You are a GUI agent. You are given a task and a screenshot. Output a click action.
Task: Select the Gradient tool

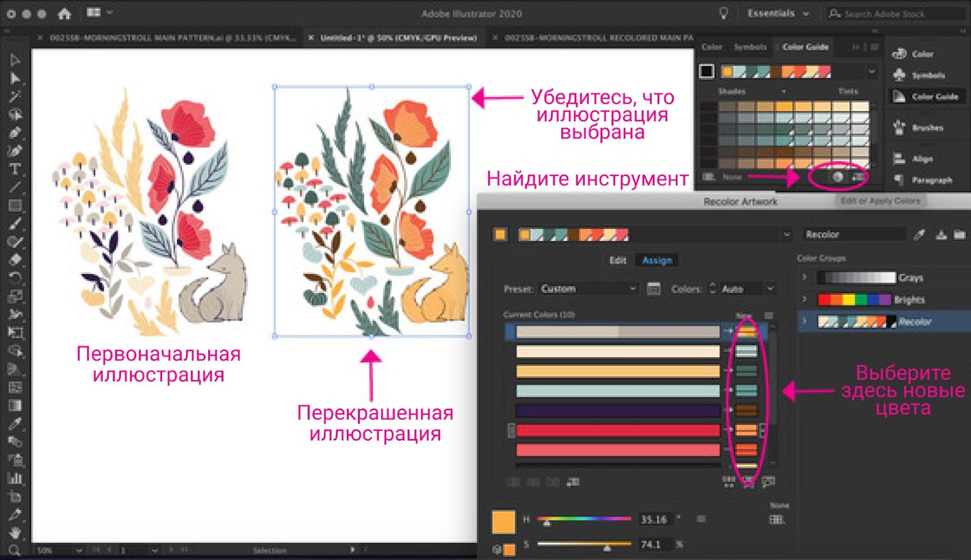tap(15, 405)
